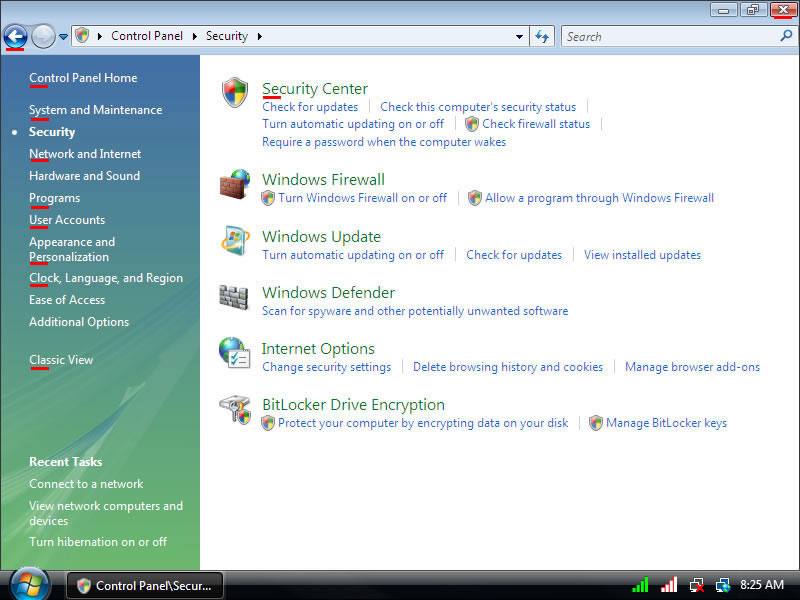The height and width of the screenshot is (600, 800).
Task: Expand the arrow after Control Panel breadcrumb
Action: [x=195, y=36]
